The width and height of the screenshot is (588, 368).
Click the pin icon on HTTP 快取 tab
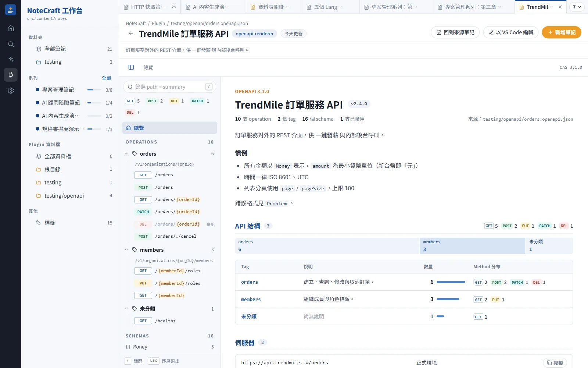[x=174, y=7]
